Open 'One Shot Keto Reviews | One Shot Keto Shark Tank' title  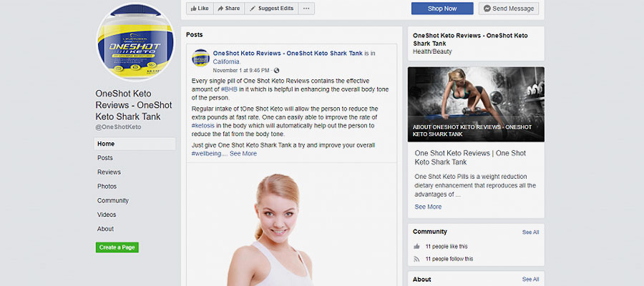point(470,157)
